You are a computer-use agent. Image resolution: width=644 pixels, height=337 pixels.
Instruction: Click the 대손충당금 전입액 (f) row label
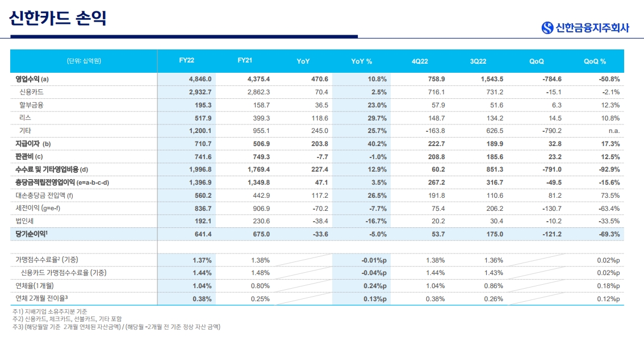click(44, 195)
